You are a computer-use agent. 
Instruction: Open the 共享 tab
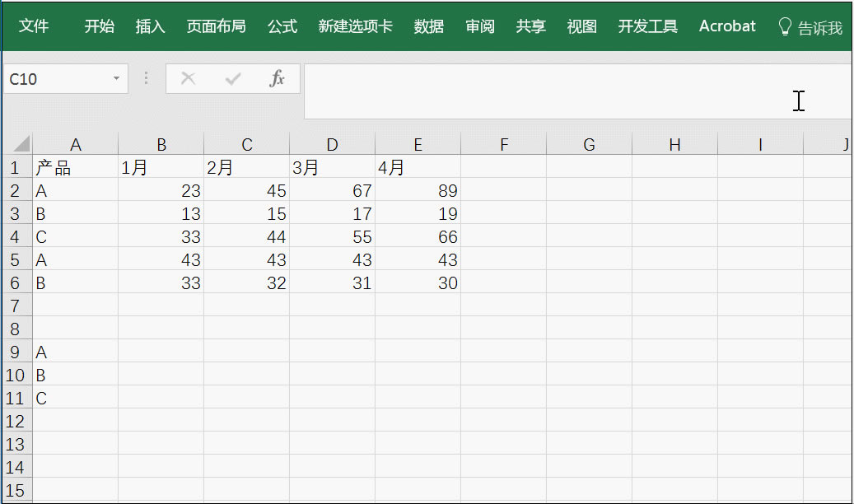click(x=530, y=26)
